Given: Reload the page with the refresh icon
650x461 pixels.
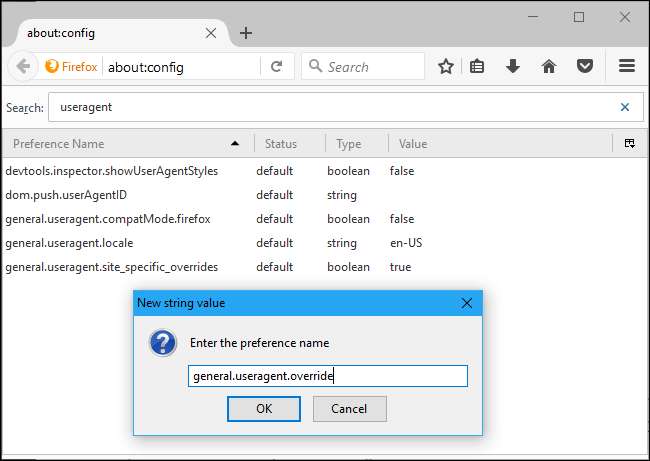Looking at the screenshot, I should 276,67.
